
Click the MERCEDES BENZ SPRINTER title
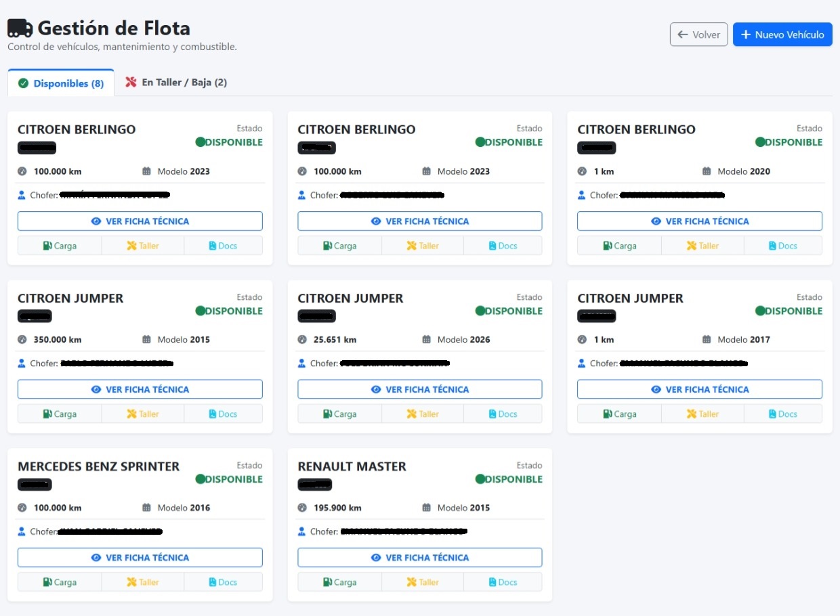point(99,466)
